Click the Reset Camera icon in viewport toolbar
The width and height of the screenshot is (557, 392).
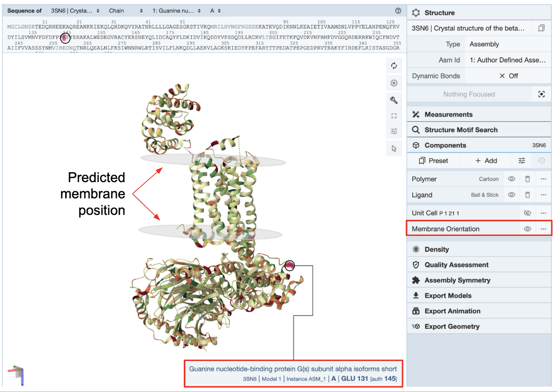(394, 66)
